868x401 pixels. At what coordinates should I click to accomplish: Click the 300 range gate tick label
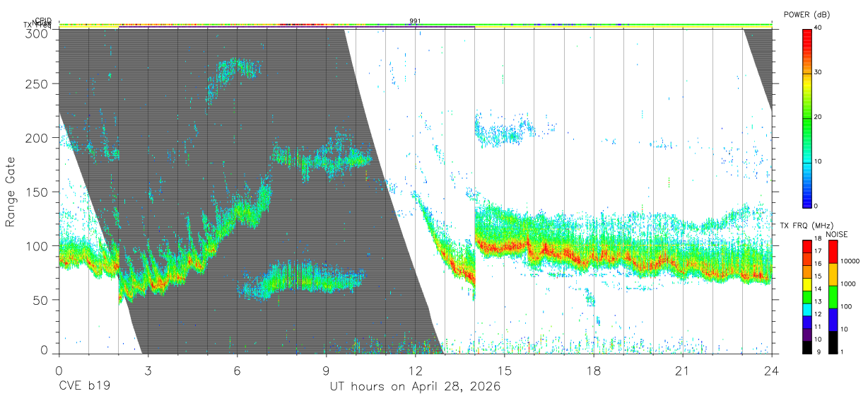[38, 33]
